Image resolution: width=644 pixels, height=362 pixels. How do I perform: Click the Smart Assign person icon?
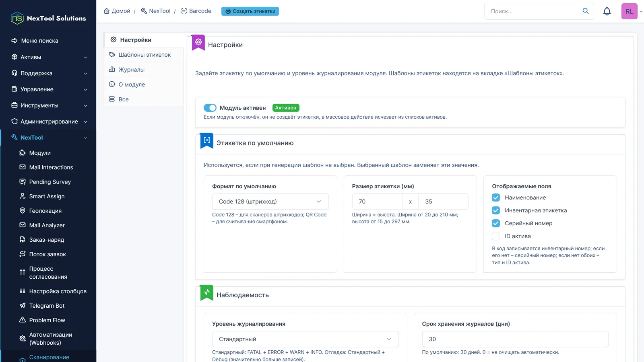click(23, 196)
